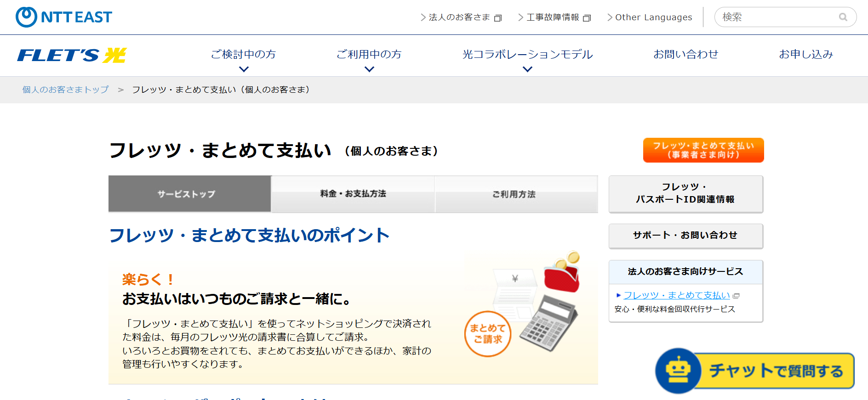Screen dimensions: 868x400
Task: Open the FLET'S 光 logo link
Action: tap(72, 55)
